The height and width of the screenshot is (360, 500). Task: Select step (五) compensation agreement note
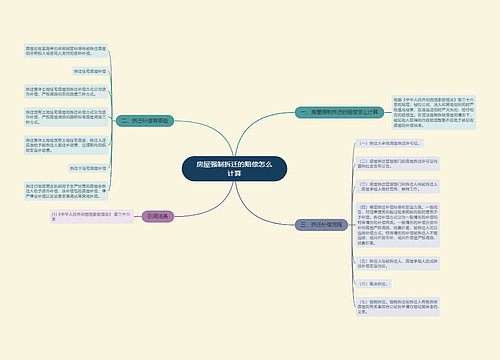coord(398,263)
